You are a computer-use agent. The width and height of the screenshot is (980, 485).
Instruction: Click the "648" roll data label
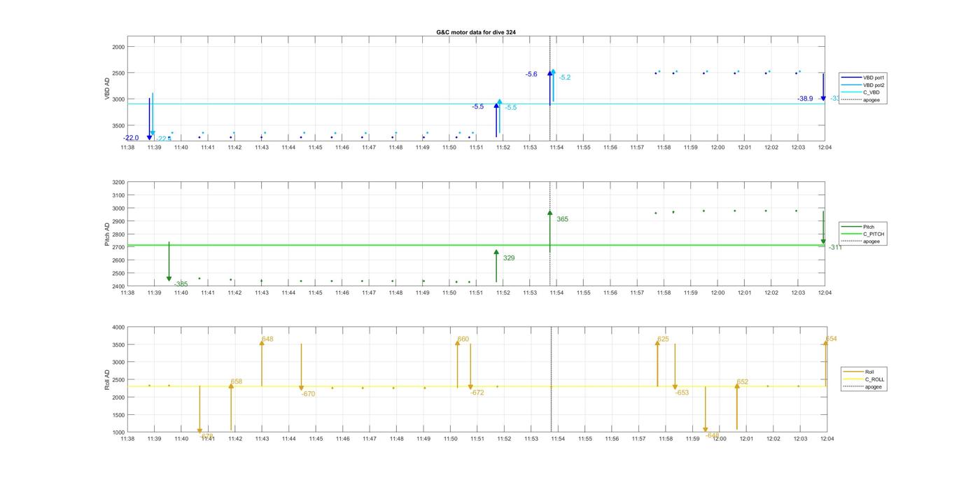pos(267,339)
